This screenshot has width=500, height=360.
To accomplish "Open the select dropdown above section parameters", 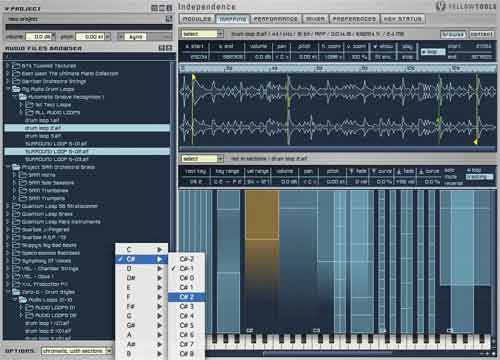I will tap(202, 159).
